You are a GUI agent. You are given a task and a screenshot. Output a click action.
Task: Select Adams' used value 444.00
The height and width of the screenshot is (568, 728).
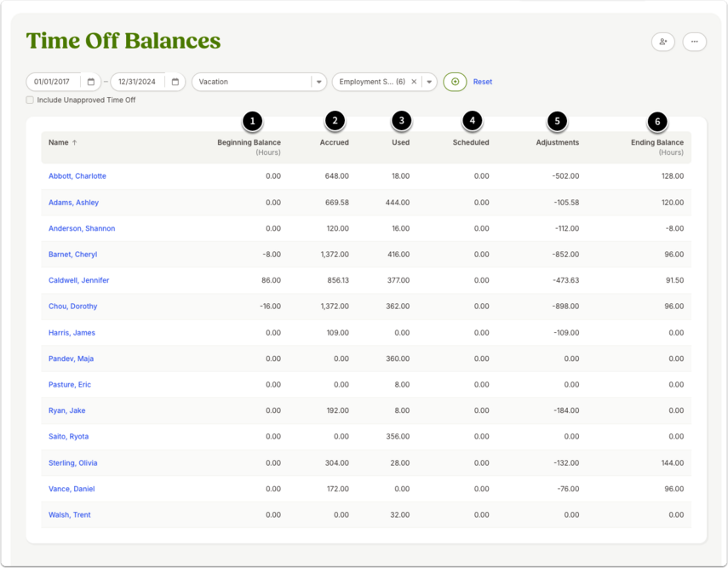[398, 203]
